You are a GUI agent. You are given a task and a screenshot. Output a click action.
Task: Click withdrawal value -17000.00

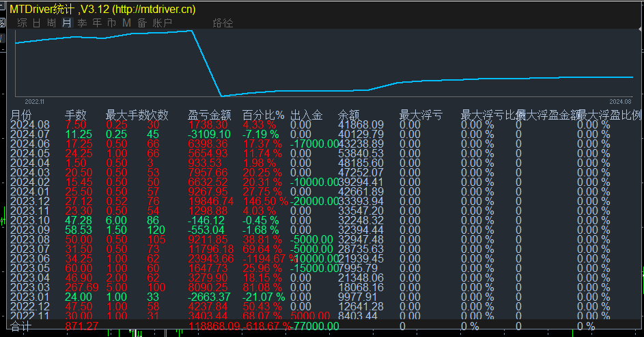pos(315,144)
